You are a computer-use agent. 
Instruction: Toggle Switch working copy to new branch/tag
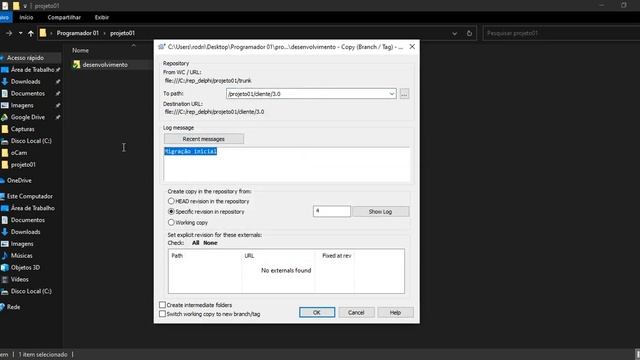pyautogui.click(x=162, y=314)
